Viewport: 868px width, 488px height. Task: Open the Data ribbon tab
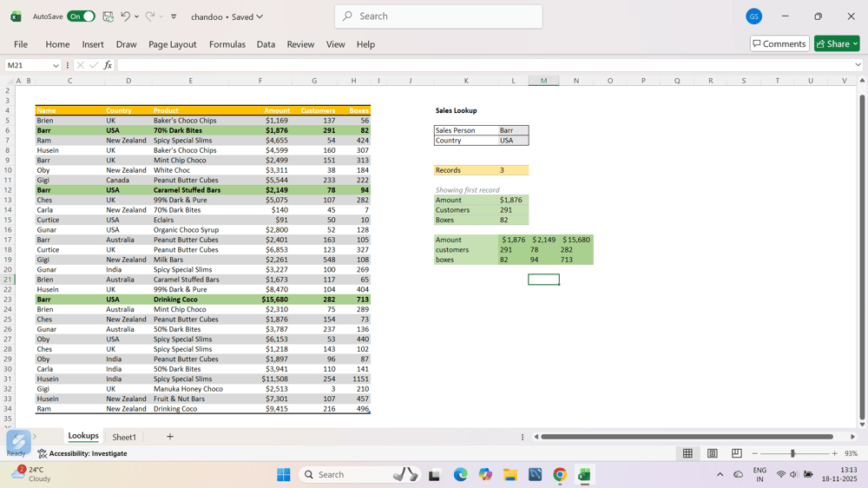coord(266,44)
